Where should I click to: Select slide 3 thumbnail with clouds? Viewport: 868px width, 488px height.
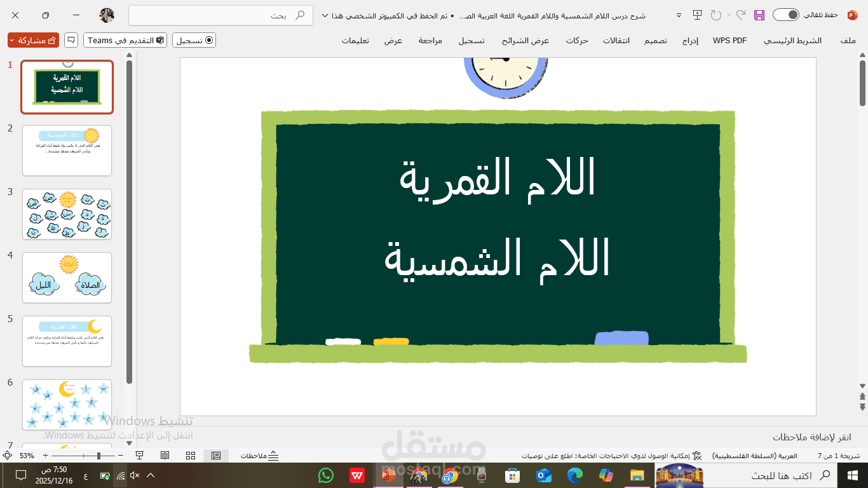coord(67,214)
